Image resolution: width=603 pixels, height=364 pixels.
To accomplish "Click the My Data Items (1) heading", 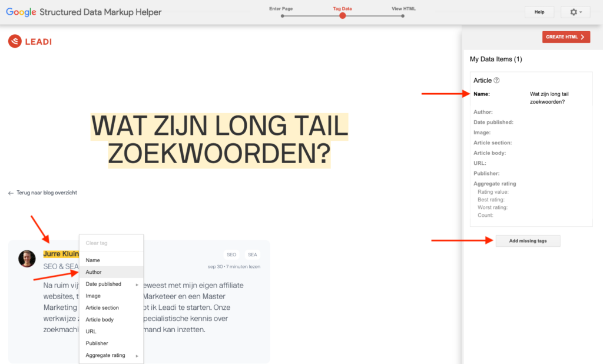I will (x=496, y=59).
